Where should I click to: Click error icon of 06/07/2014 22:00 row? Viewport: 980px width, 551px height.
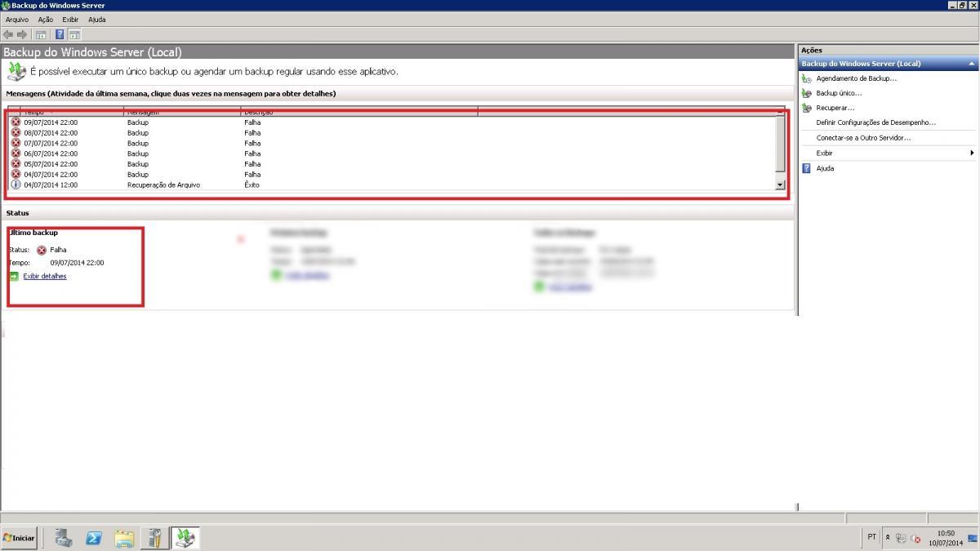(x=16, y=153)
